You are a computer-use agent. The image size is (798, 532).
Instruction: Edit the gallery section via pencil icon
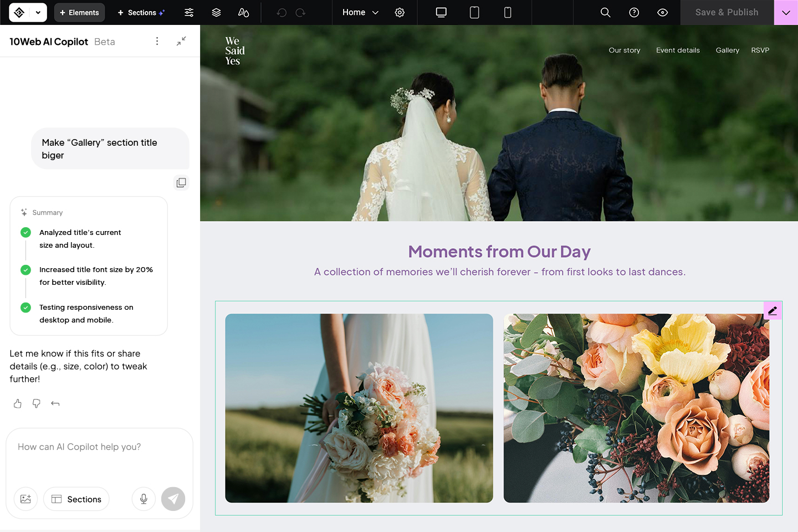pyautogui.click(x=772, y=310)
